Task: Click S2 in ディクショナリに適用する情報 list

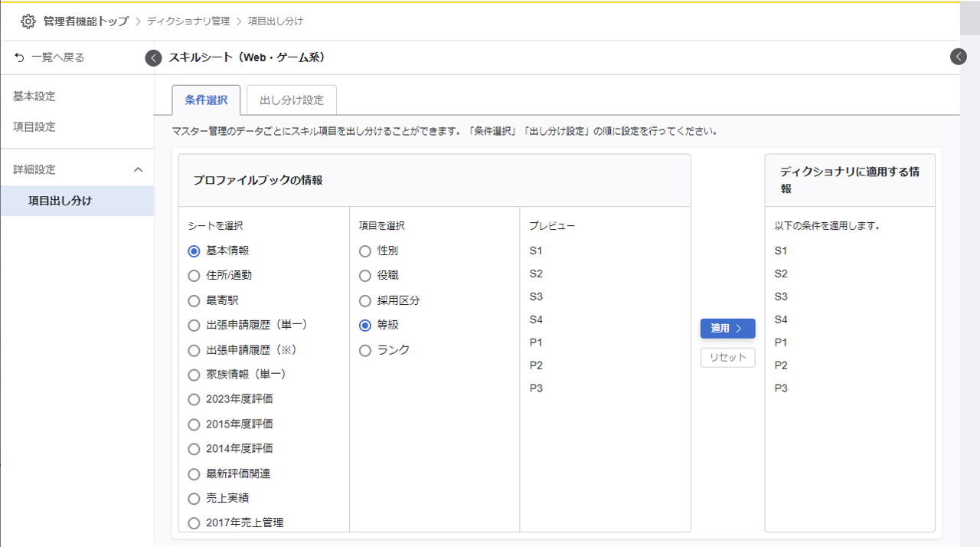Action: click(x=781, y=273)
